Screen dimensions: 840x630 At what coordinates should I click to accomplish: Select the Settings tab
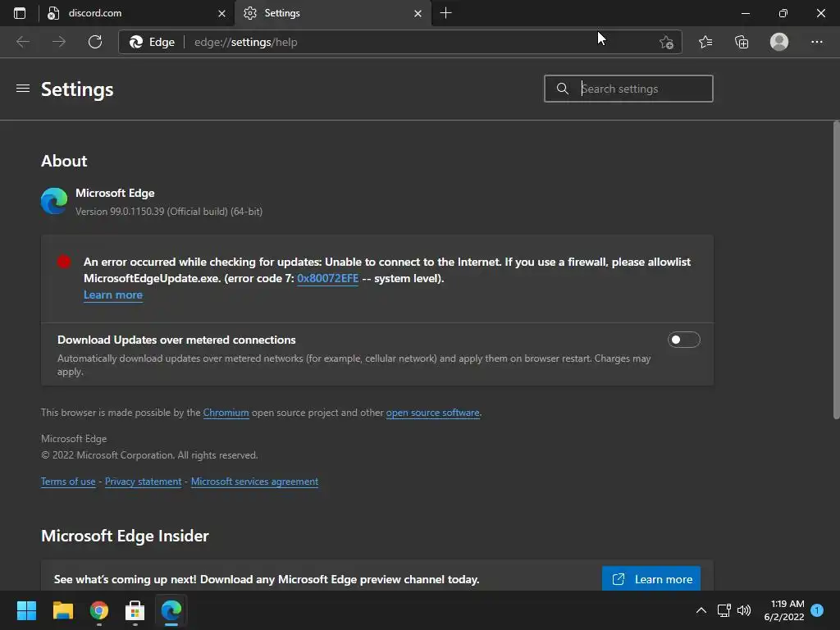pyautogui.click(x=332, y=13)
